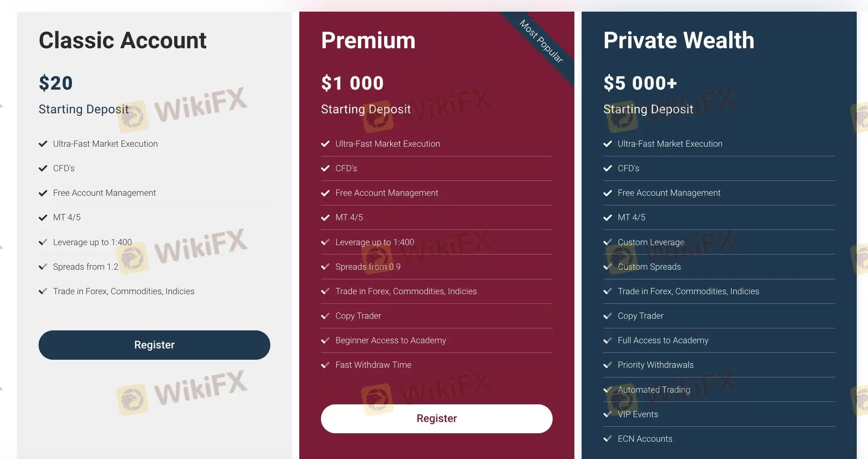Register for the Premium Account
The image size is (868, 459).
pos(436,418)
